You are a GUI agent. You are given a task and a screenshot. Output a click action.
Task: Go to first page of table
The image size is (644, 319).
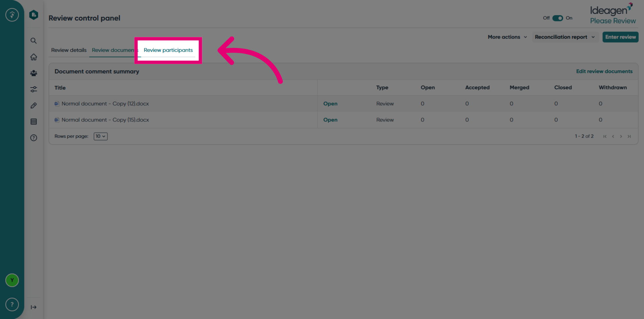(605, 136)
